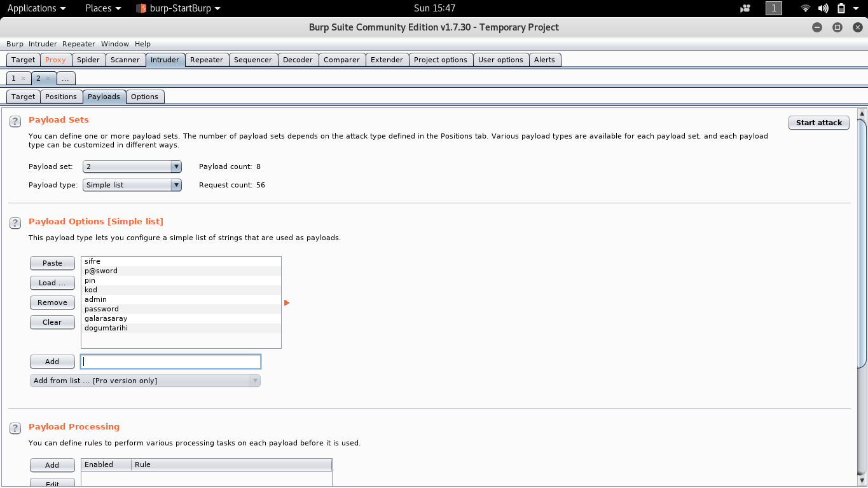Switch to the Decoder tab

[298, 60]
